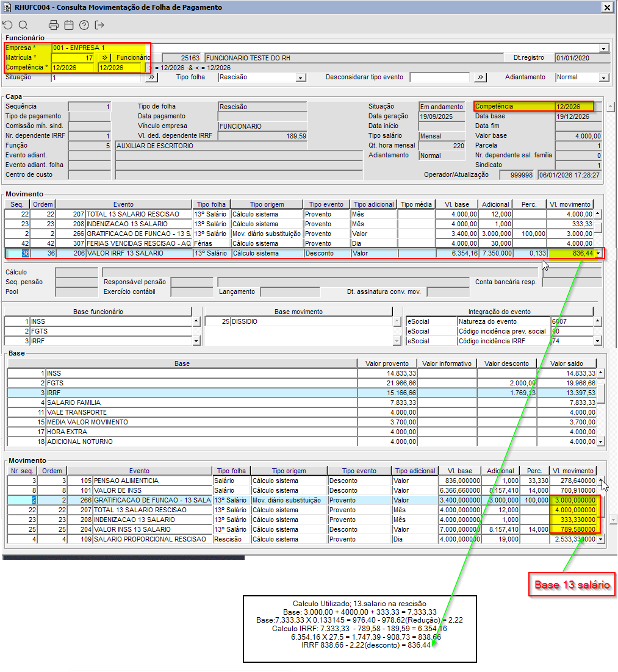Click the help question mark icon
This screenshot has height=672, width=618.
click(x=84, y=25)
